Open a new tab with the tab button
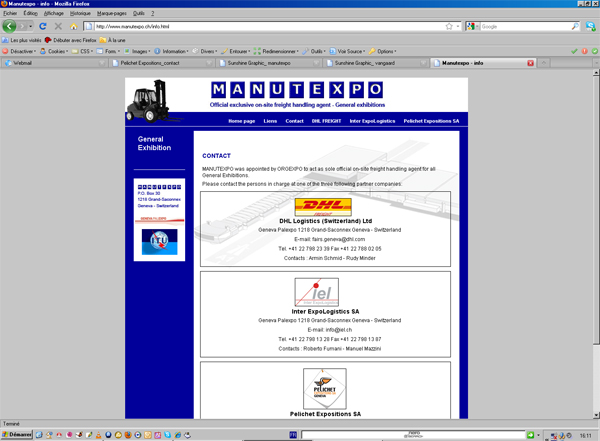The width and height of the screenshot is (600, 441). coord(544,63)
